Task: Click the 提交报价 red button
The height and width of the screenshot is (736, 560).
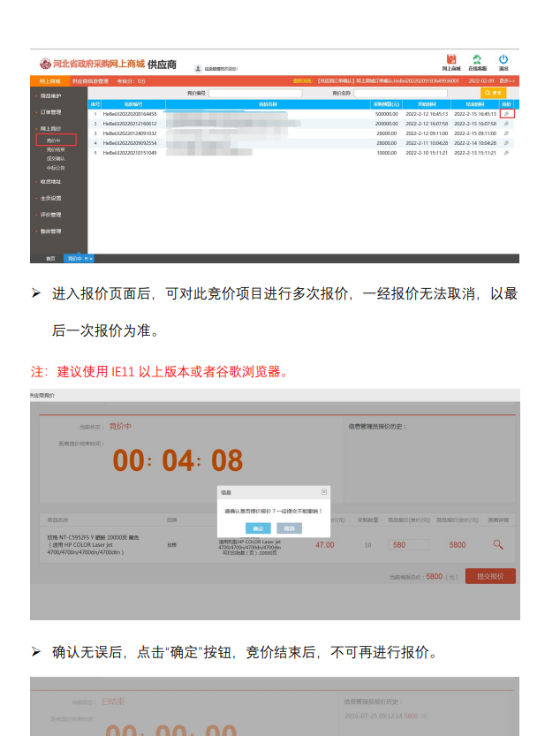Action: click(490, 576)
